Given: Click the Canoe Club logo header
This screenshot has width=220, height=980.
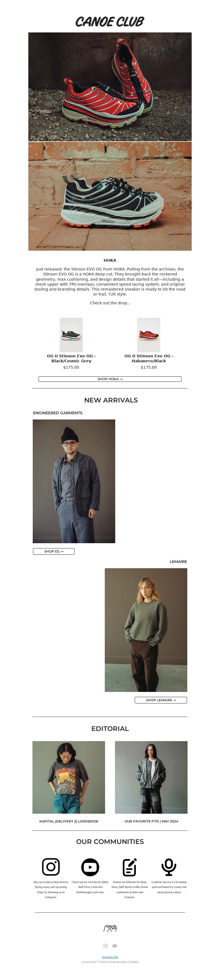Looking at the screenshot, I should [x=110, y=22].
